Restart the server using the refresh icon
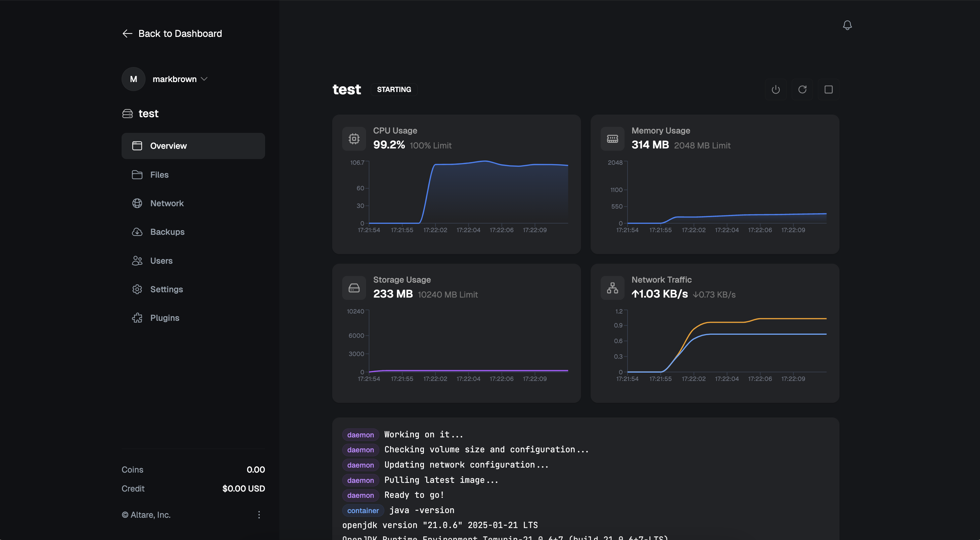Screen dimensions: 980x540 click(x=803, y=89)
